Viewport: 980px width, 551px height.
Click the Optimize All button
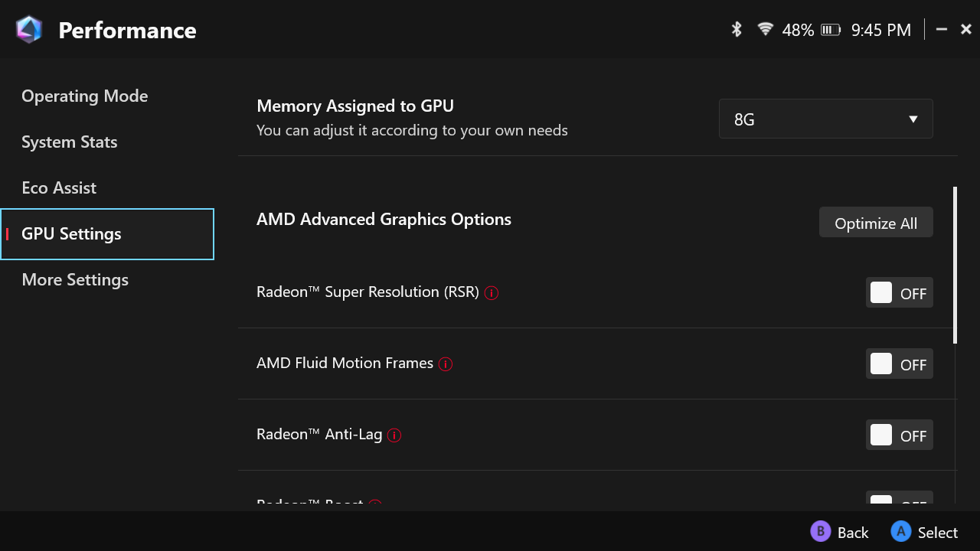[x=876, y=223]
